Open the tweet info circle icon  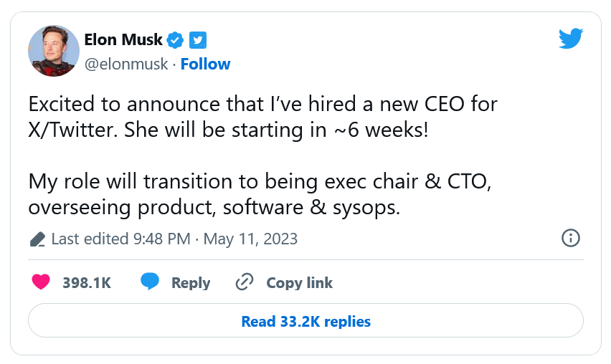tap(571, 239)
